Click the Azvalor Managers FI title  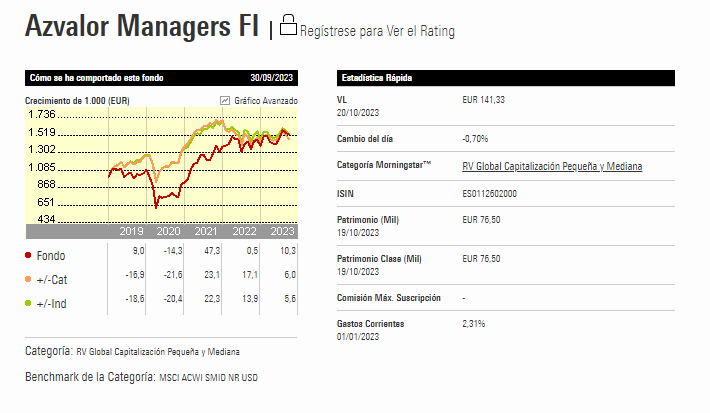point(141,27)
